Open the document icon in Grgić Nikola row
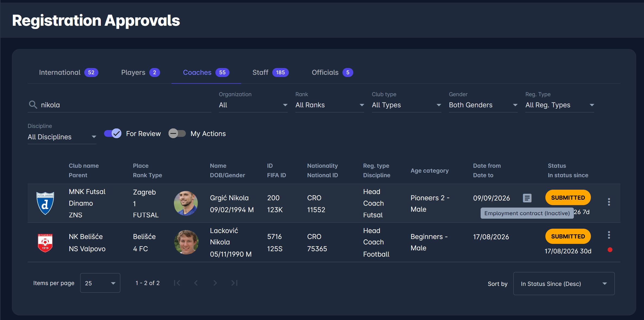The height and width of the screenshot is (320, 644). pyautogui.click(x=527, y=198)
